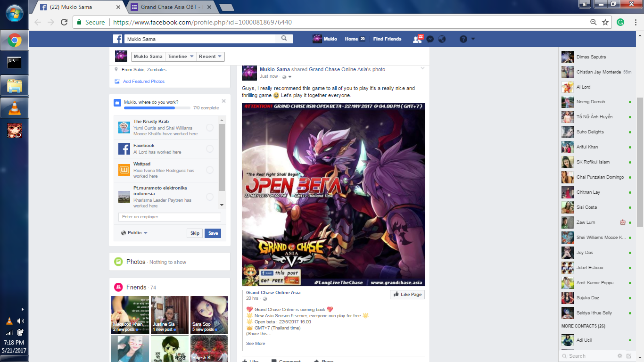Click See More in the shared post

[256, 344]
